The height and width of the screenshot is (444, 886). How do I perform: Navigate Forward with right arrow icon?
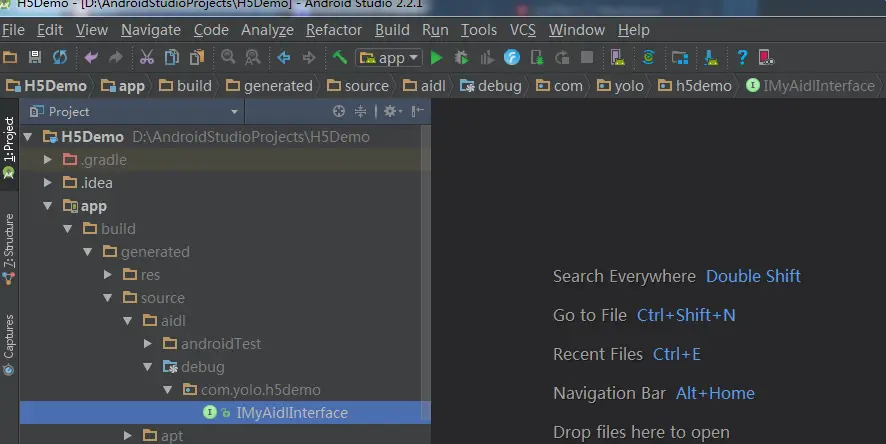(x=309, y=57)
